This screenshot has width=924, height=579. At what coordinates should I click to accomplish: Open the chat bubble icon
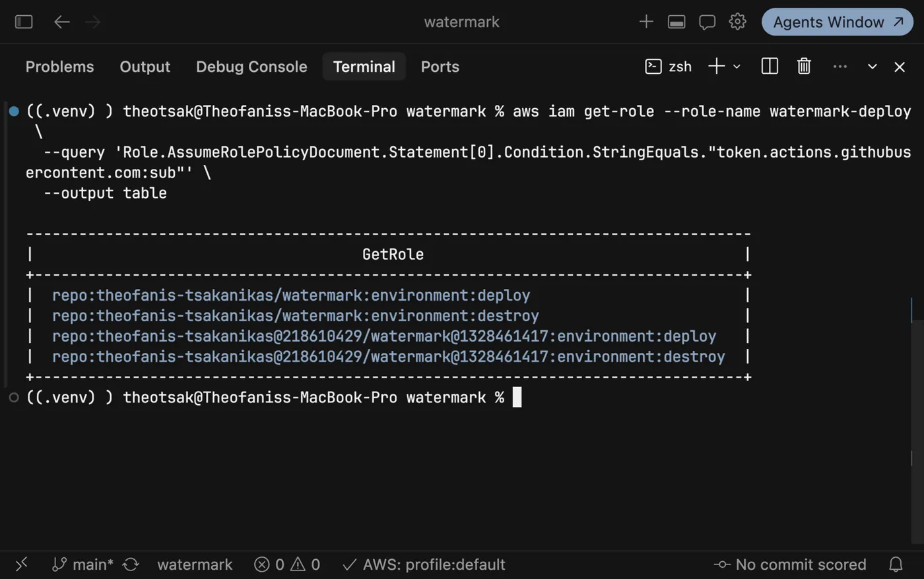click(707, 22)
